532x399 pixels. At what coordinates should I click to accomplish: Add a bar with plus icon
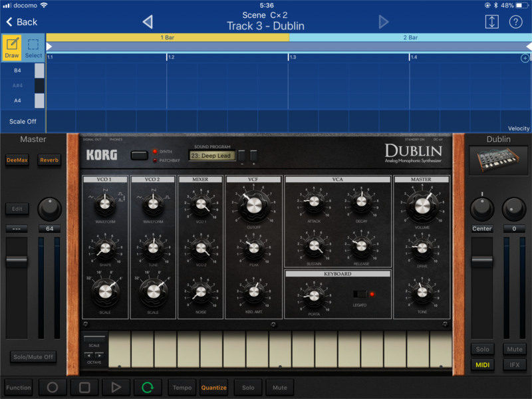click(525, 59)
